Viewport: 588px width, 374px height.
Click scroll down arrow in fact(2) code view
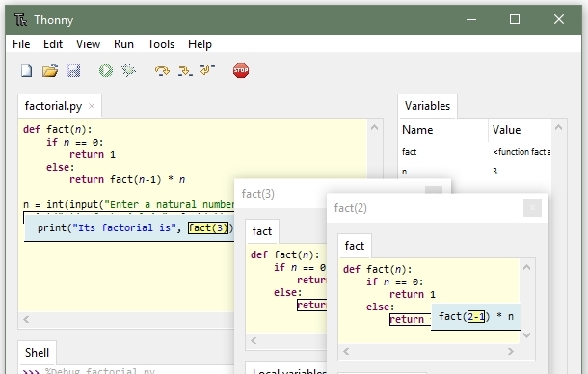(526, 335)
